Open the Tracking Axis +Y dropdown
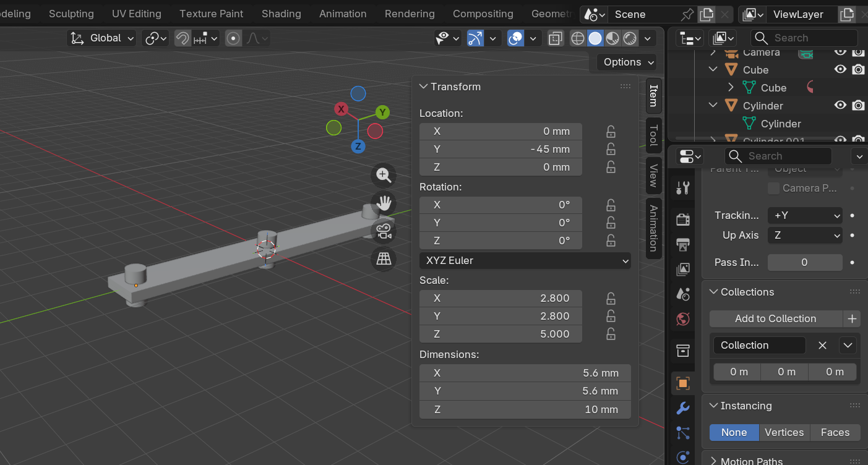 pos(805,215)
